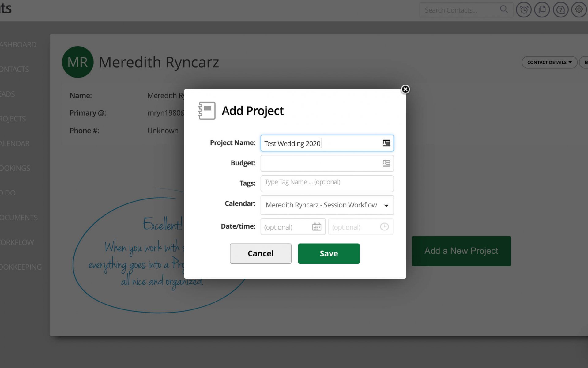The image size is (588, 368).
Task: Click the 'Primary @:' label
Action: pos(88,113)
